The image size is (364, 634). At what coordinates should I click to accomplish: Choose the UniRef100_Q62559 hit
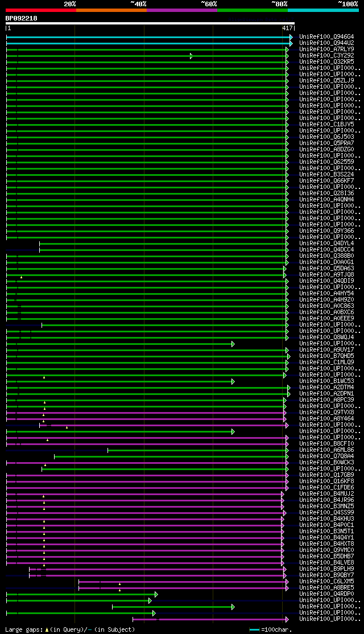point(327,162)
